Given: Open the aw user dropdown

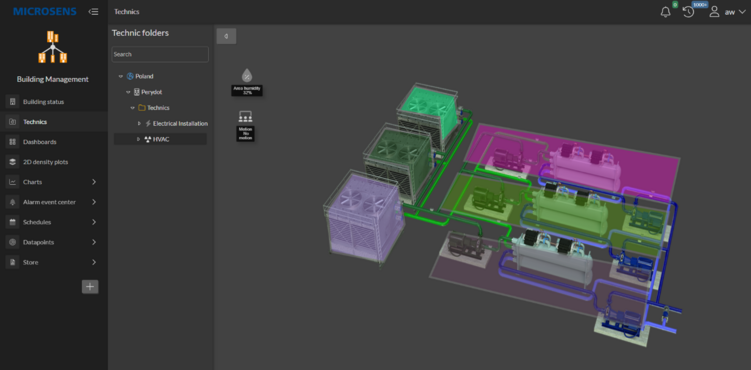Looking at the screenshot, I should 735,12.
